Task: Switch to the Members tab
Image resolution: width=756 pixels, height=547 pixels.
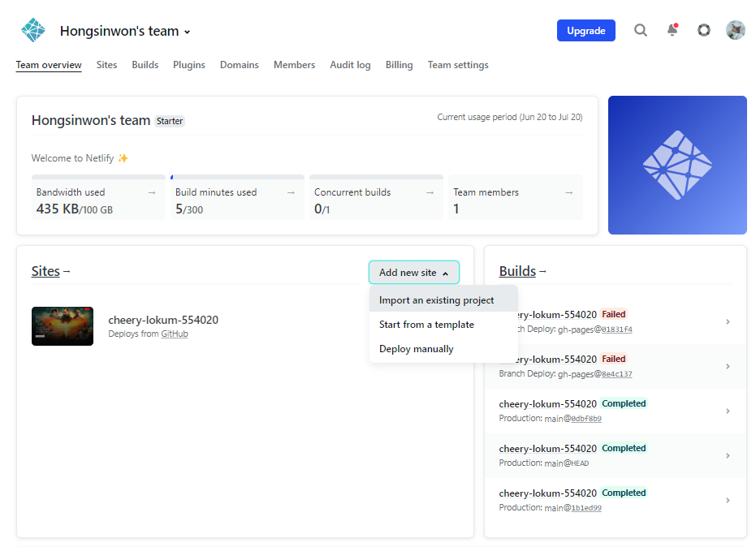Action: pyautogui.click(x=294, y=65)
